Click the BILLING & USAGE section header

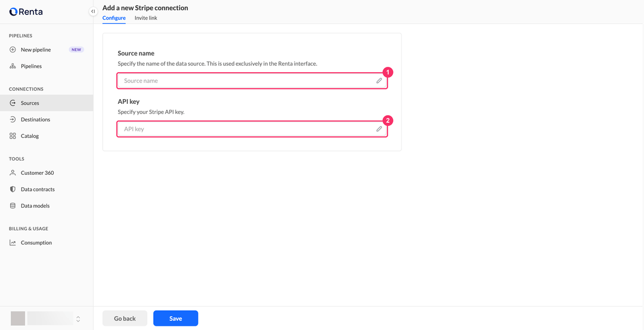[29, 229]
